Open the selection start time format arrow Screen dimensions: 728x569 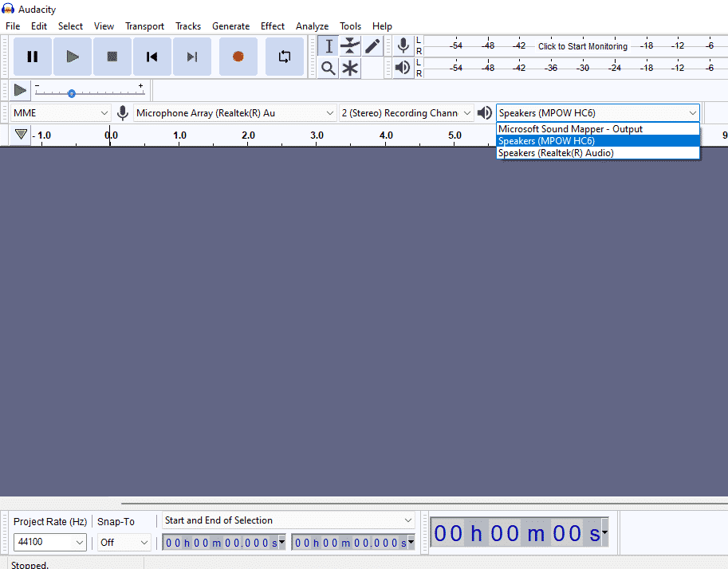pos(281,542)
